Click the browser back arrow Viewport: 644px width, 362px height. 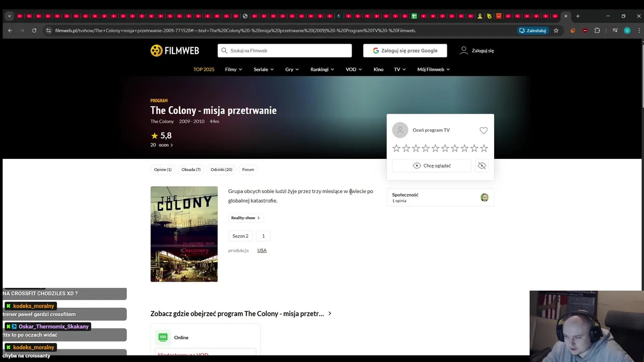click(x=10, y=30)
